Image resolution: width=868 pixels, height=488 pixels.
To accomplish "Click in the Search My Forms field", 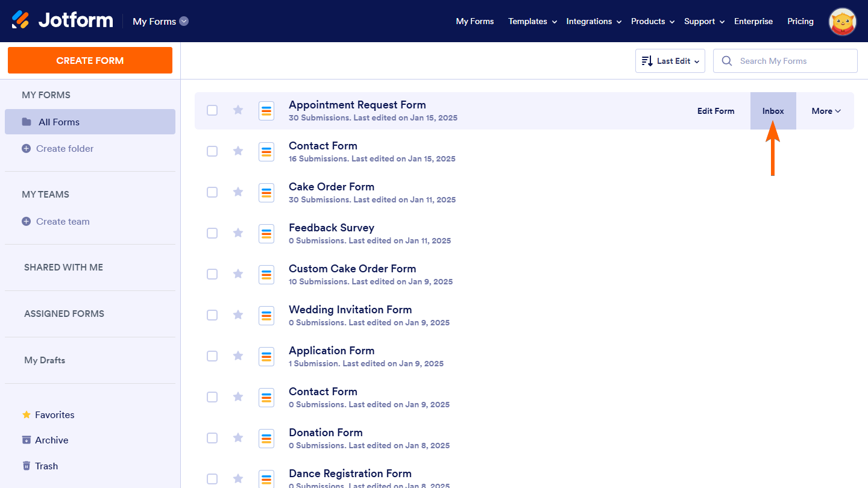I will [785, 61].
